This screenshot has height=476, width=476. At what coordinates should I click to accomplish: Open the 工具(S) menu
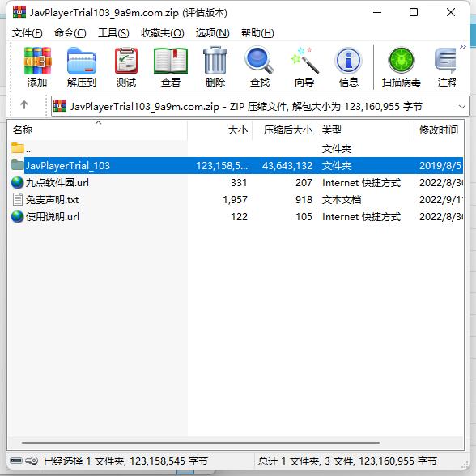tap(113, 32)
